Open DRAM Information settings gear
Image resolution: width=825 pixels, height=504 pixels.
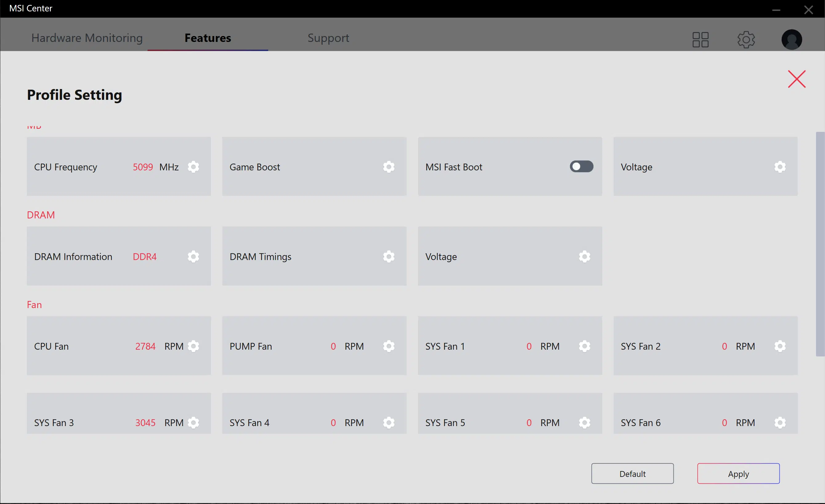(193, 257)
